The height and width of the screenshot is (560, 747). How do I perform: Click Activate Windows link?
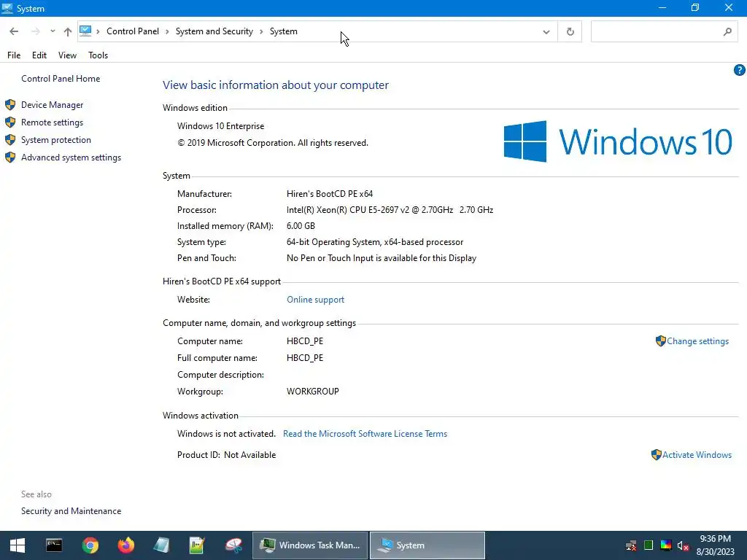coord(697,455)
